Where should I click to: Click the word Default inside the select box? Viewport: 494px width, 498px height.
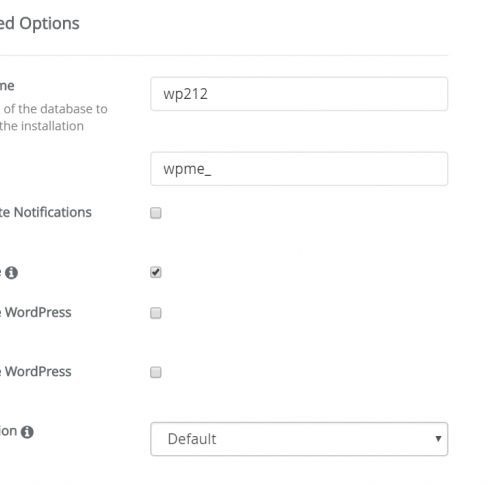pos(192,439)
